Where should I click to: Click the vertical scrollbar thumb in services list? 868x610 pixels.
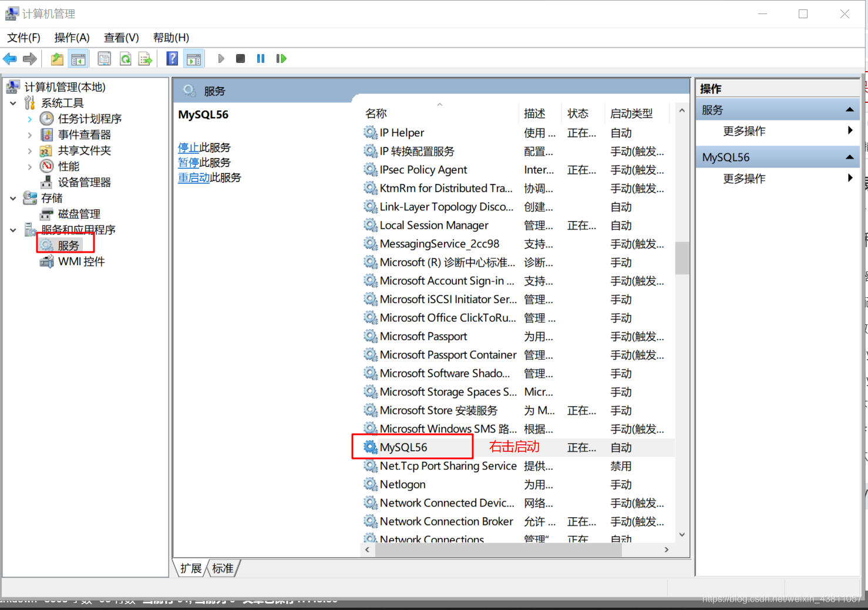pos(682,258)
